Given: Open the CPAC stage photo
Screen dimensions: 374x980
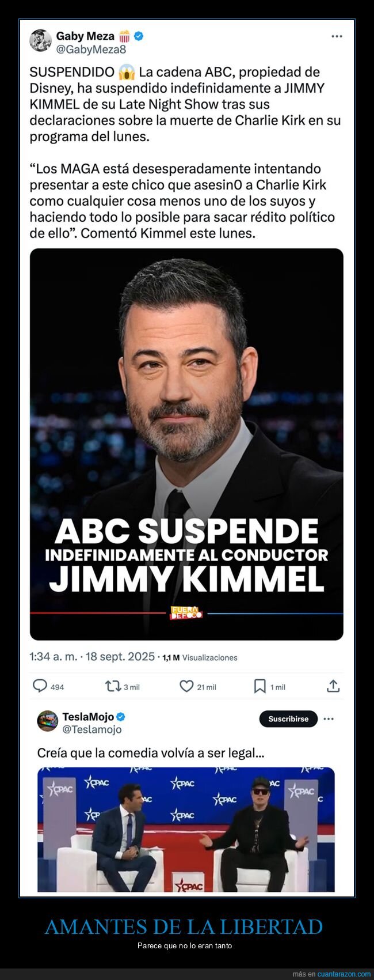Looking at the screenshot, I should [x=186, y=829].
